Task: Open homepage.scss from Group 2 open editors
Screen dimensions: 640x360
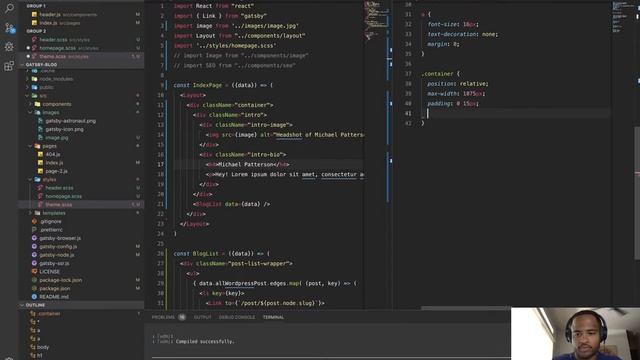Action: (x=58, y=48)
